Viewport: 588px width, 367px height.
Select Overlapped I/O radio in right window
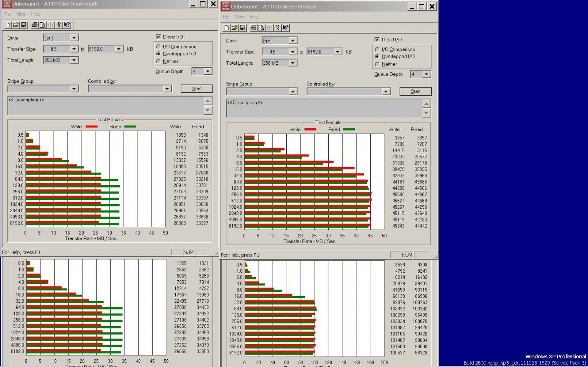(377, 57)
